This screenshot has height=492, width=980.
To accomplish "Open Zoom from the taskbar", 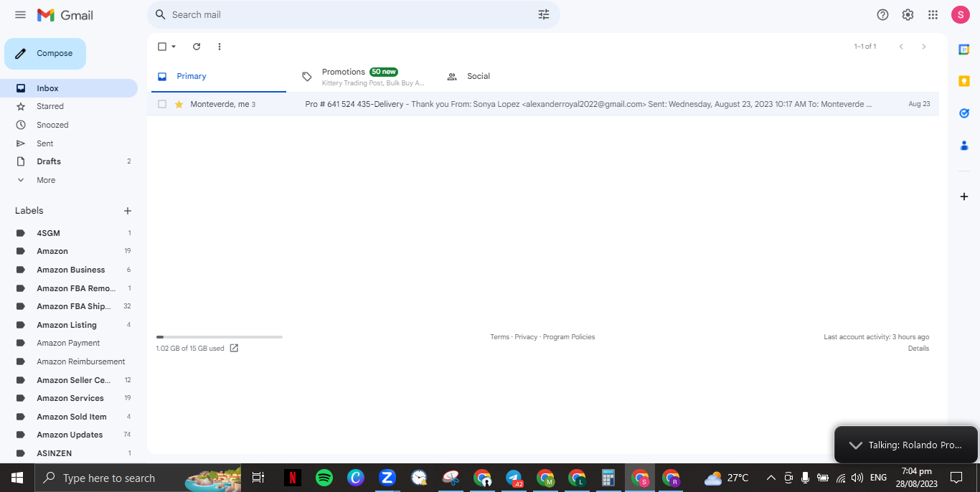I will 387,478.
